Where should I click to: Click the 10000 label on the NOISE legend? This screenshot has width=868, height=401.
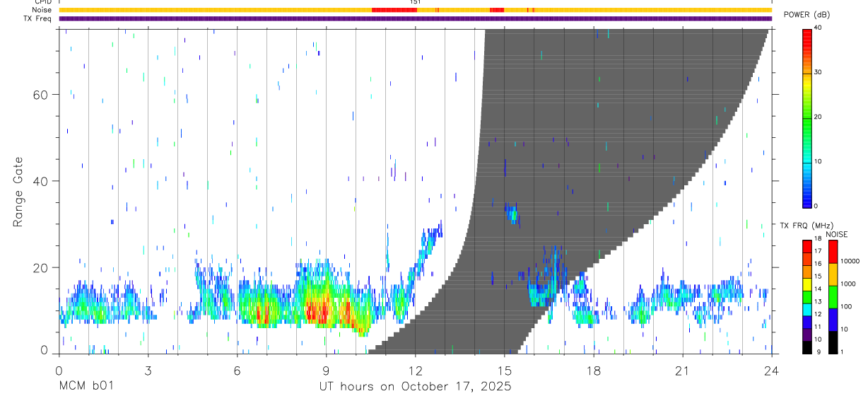850,262
